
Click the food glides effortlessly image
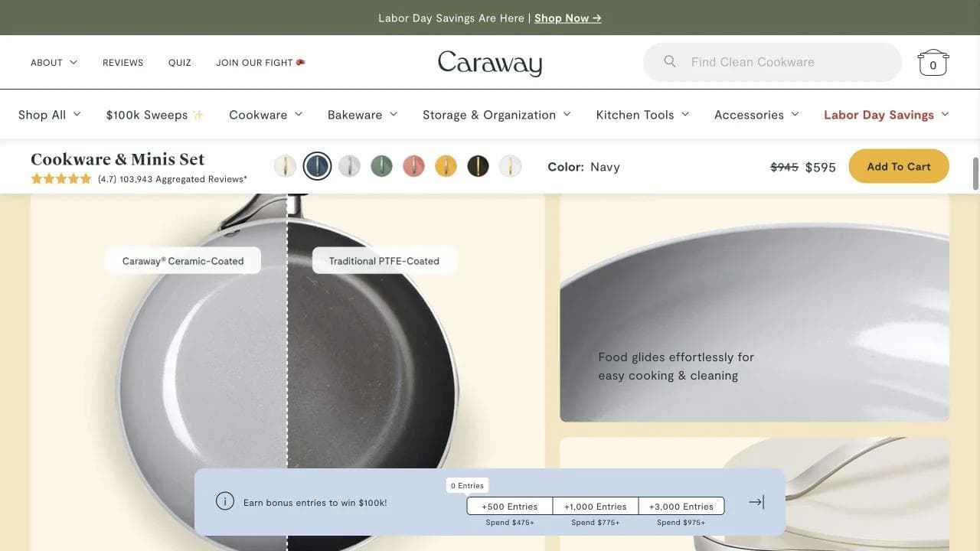[x=755, y=308]
